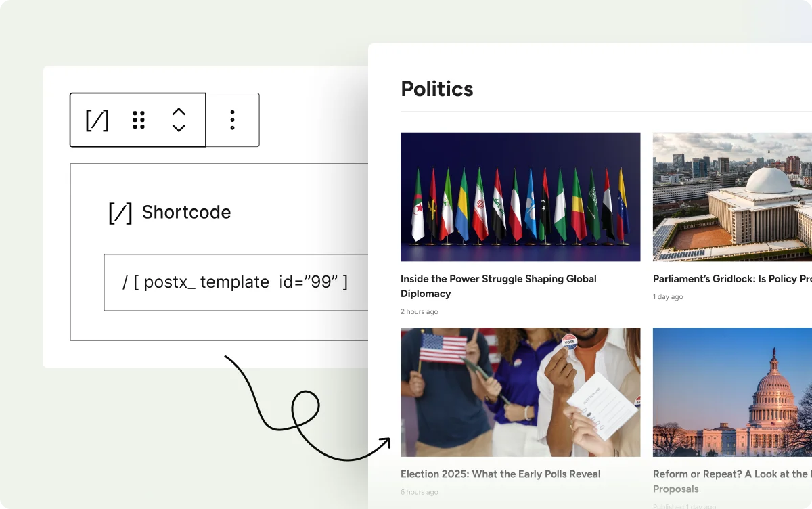Click the bracket icon beside Shortcode label

(x=120, y=212)
